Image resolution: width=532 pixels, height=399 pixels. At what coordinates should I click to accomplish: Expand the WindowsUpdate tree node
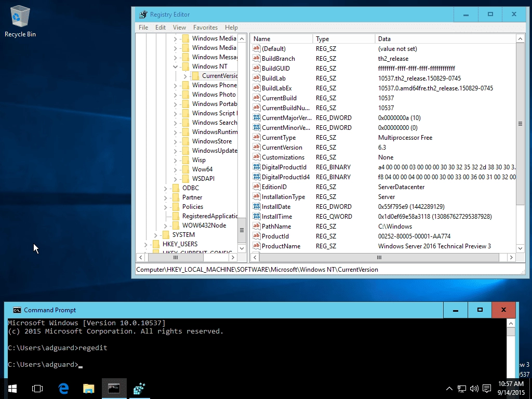(176, 151)
